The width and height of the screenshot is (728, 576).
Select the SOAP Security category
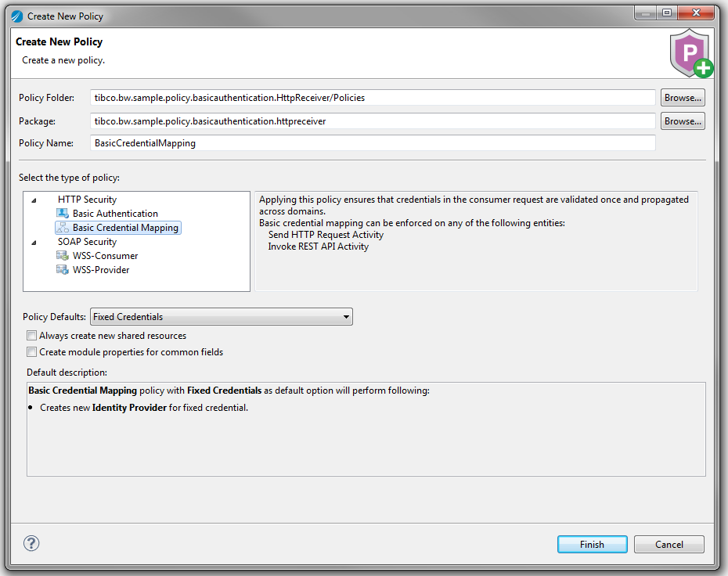pos(88,242)
